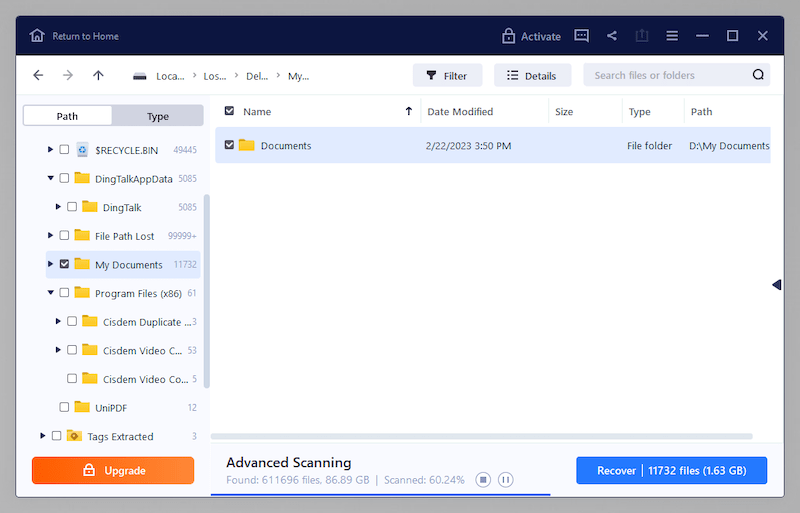The width and height of the screenshot is (800, 513).
Task: Expand the Cisdem Duplicate node
Action: pyautogui.click(x=58, y=321)
